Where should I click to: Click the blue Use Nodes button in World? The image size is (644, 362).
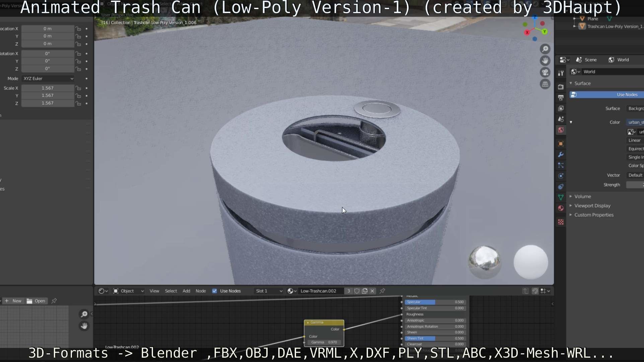tap(606, 95)
